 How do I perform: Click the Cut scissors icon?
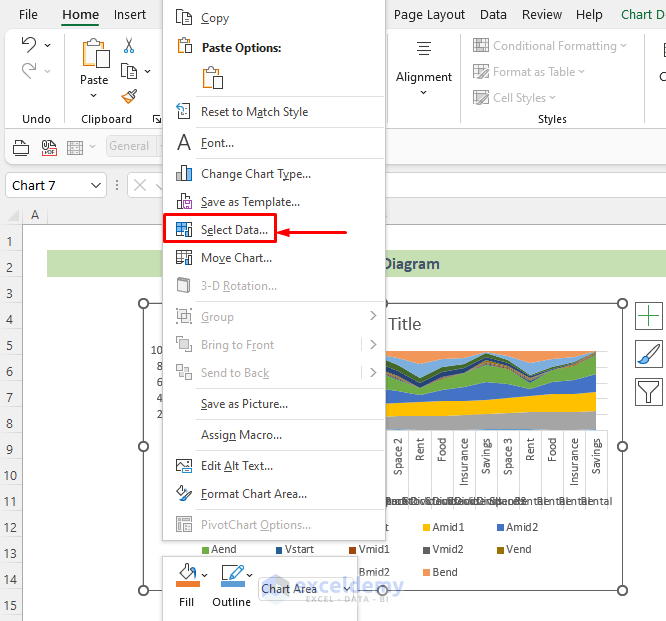point(129,46)
